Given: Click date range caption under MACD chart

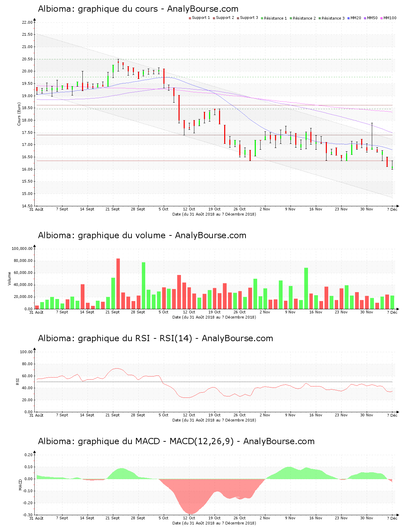Looking at the screenshot, I should 214,523.
